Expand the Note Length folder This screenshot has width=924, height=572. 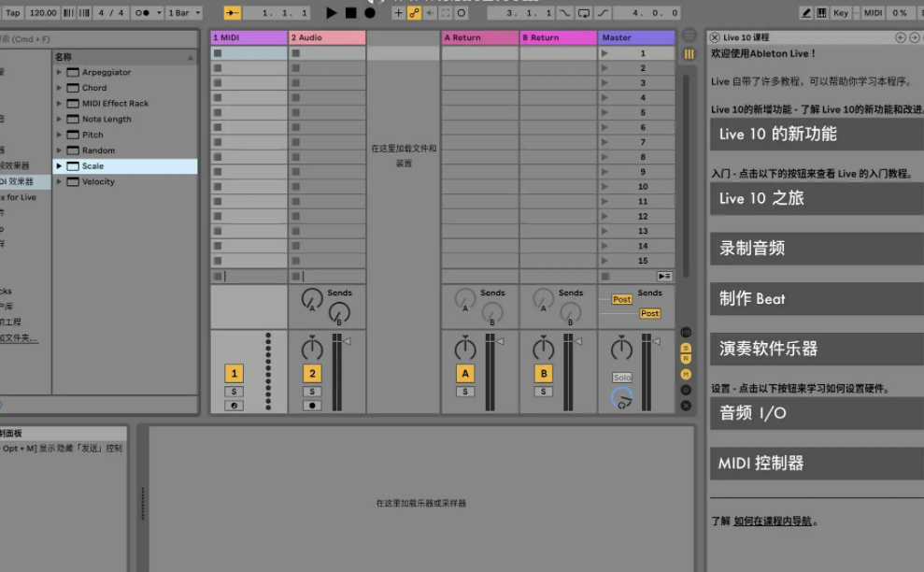[x=59, y=119]
